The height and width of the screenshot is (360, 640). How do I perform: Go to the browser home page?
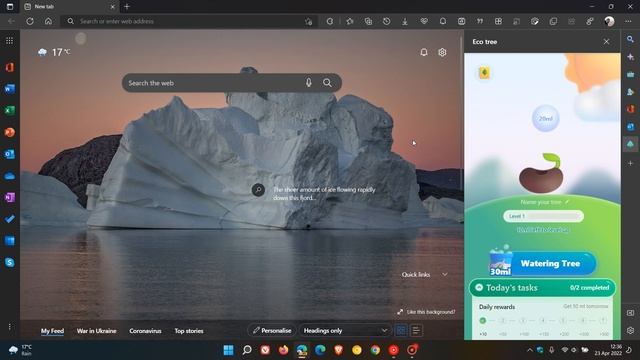coord(48,21)
